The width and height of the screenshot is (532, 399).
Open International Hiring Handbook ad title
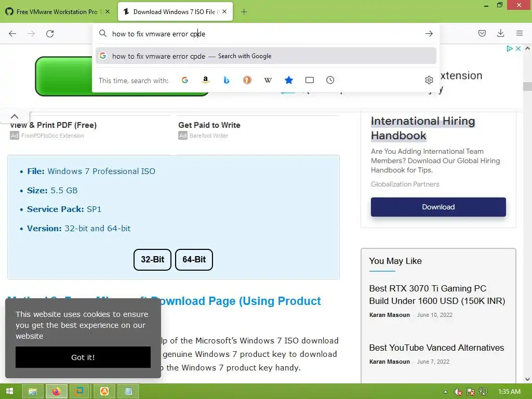pyautogui.click(x=423, y=128)
